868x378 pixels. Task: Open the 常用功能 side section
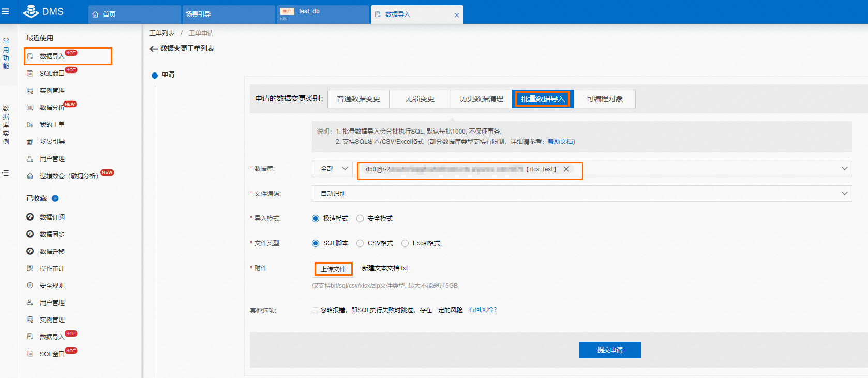(x=6, y=53)
